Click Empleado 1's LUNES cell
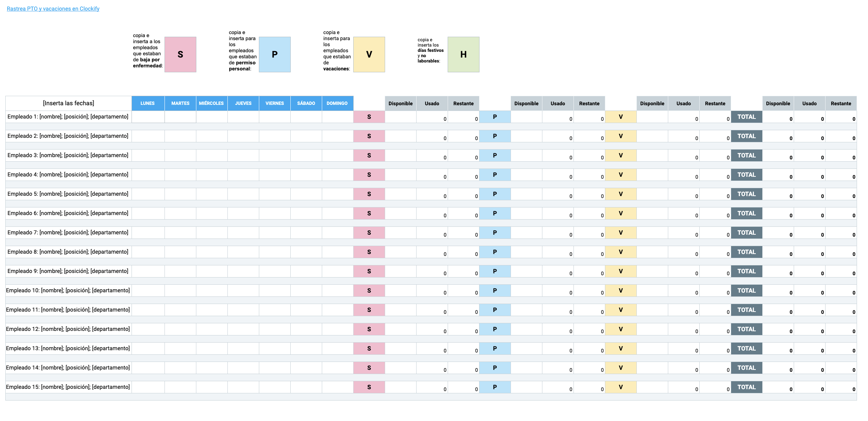868x421 pixels. tap(148, 117)
